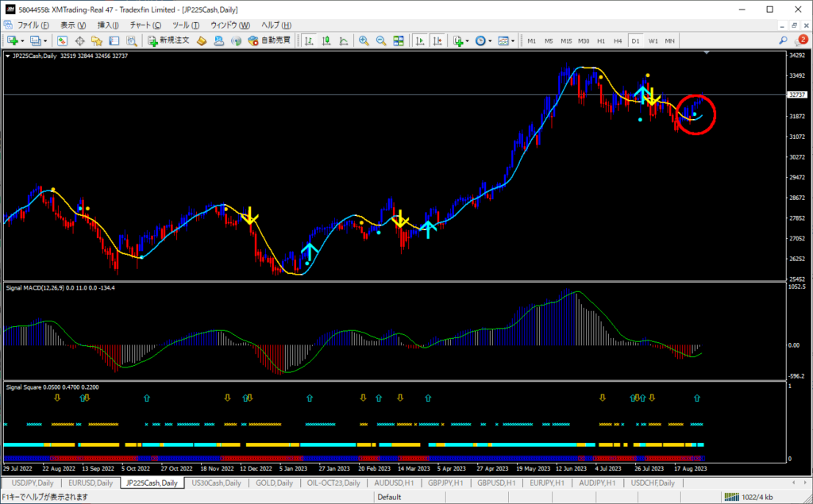This screenshot has height=504, width=813.
Task: Click the zoom in magnifier icon
Action: click(364, 40)
